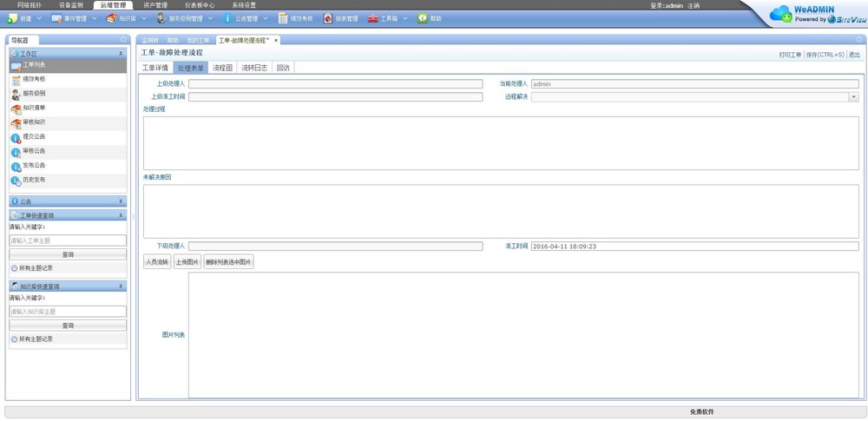The width and height of the screenshot is (868, 421).
Task: Switch to the 回访 tab
Action: tap(283, 68)
